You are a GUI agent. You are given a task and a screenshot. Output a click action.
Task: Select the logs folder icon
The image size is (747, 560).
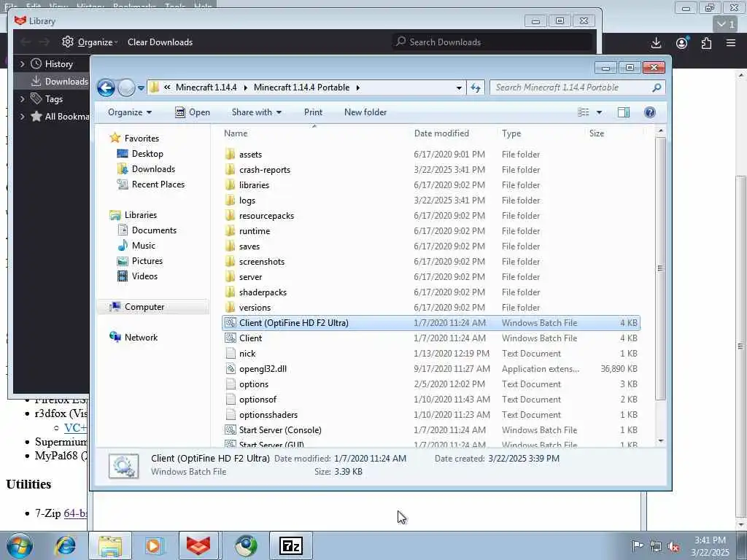[230, 200]
